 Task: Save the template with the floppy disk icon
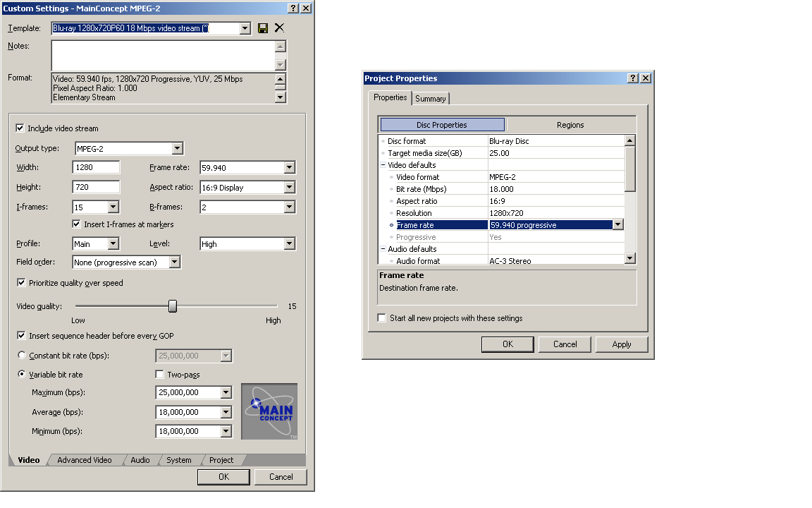tap(263, 28)
